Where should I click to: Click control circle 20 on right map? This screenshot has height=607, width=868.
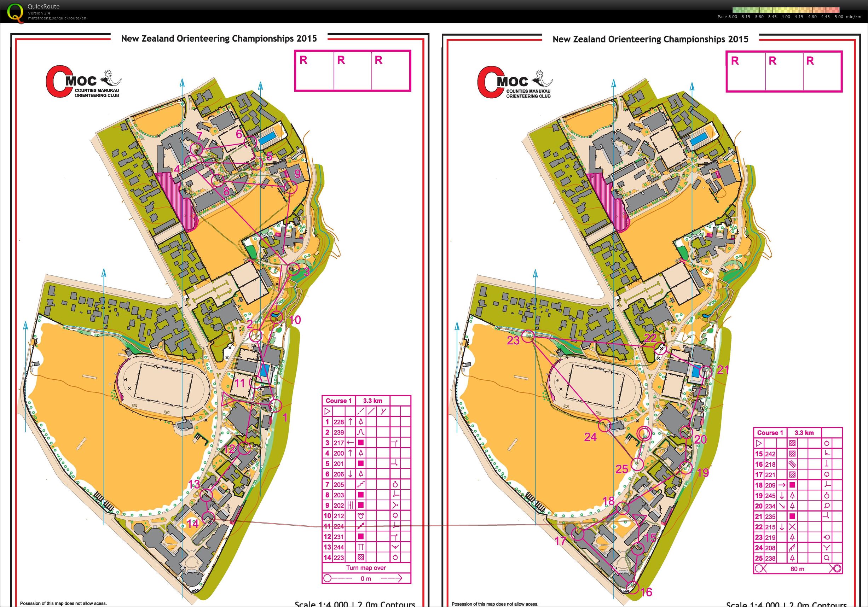coord(686,432)
